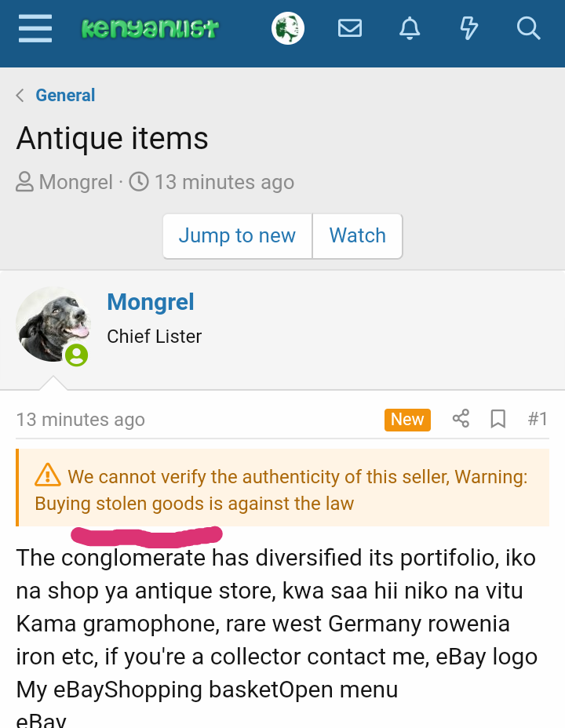The image size is (565, 728).
Task: Click the back chevron beside General
Action: (20, 96)
